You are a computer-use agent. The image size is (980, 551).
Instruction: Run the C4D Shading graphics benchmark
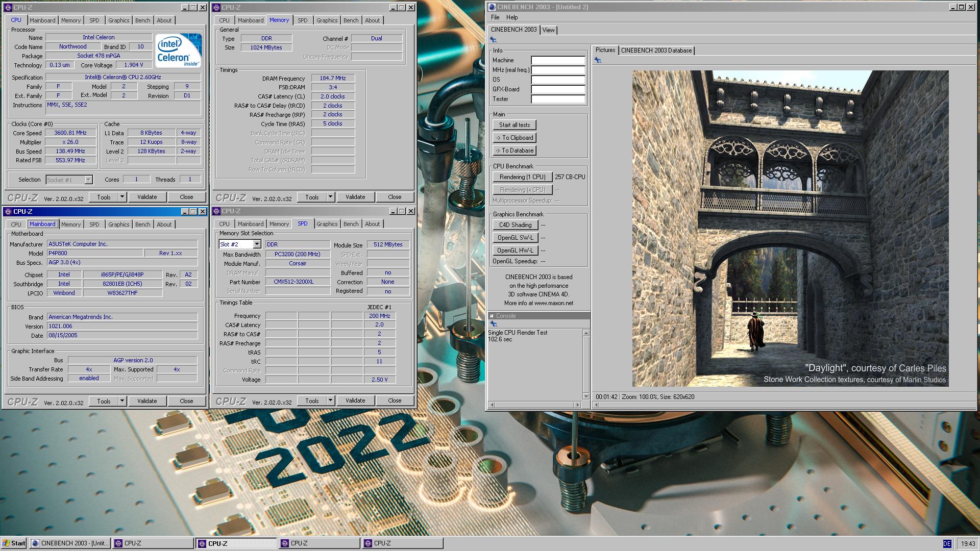tap(516, 225)
